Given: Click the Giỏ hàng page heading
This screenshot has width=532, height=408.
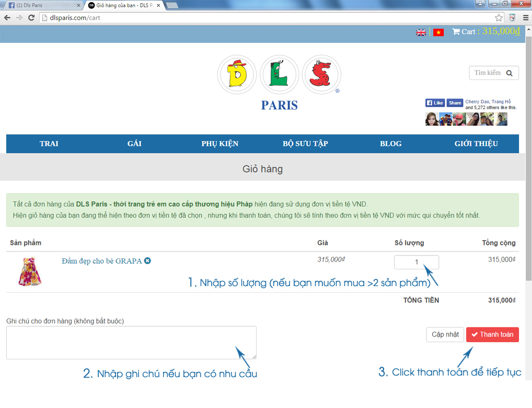Looking at the screenshot, I should click(x=262, y=169).
